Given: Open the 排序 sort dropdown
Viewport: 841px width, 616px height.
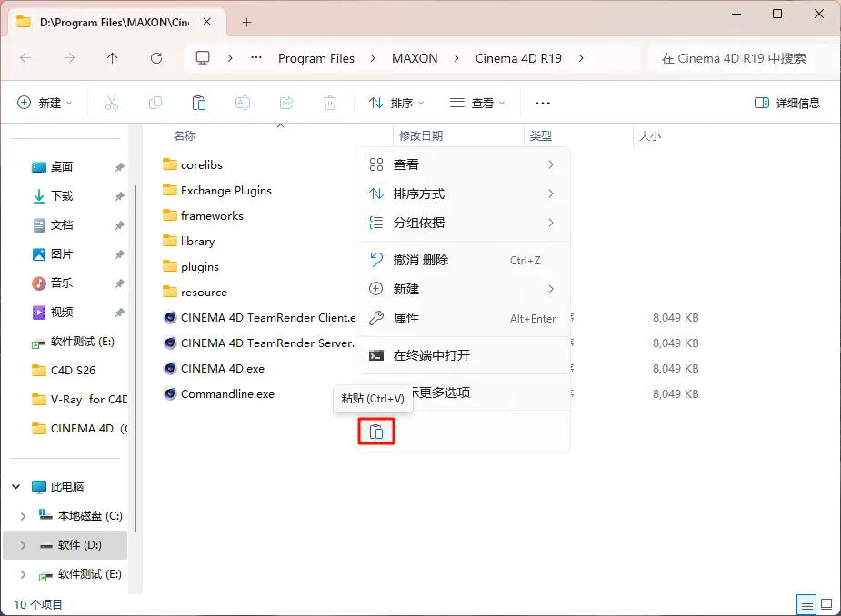Looking at the screenshot, I should [x=396, y=103].
